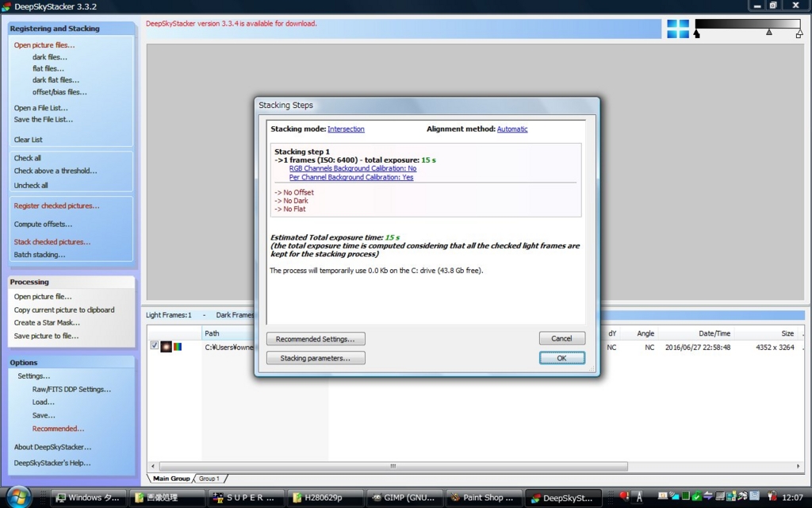
Task: Click Batch stacking... in sidebar
Action: [x=40, y=255]
